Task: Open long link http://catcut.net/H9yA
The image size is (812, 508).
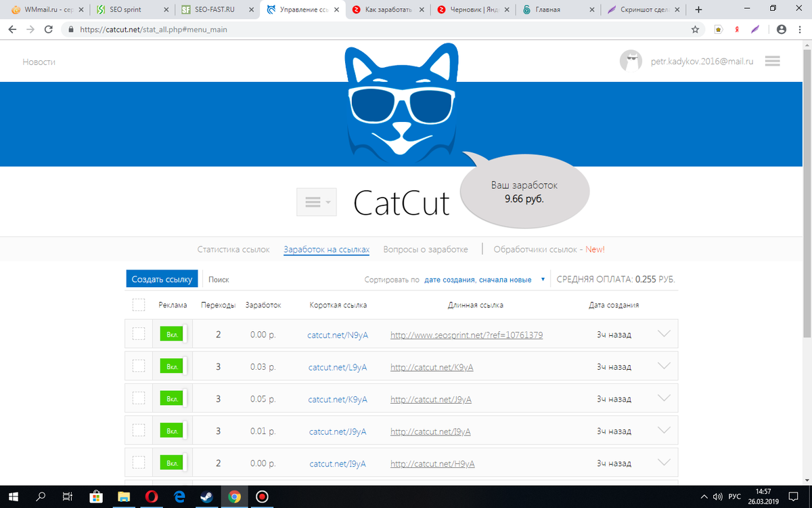Action: [x=432, y=464]
